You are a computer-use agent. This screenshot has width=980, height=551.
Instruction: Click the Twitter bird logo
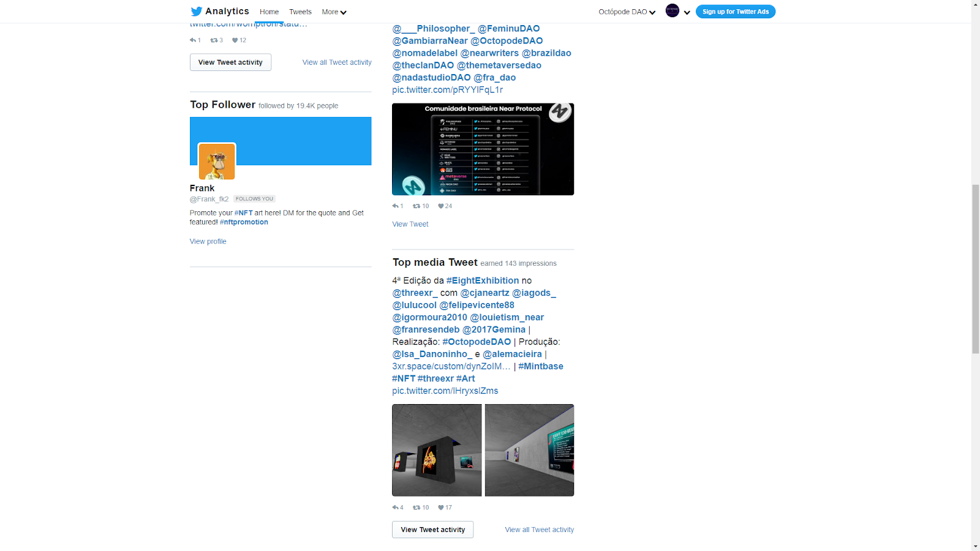196,11
